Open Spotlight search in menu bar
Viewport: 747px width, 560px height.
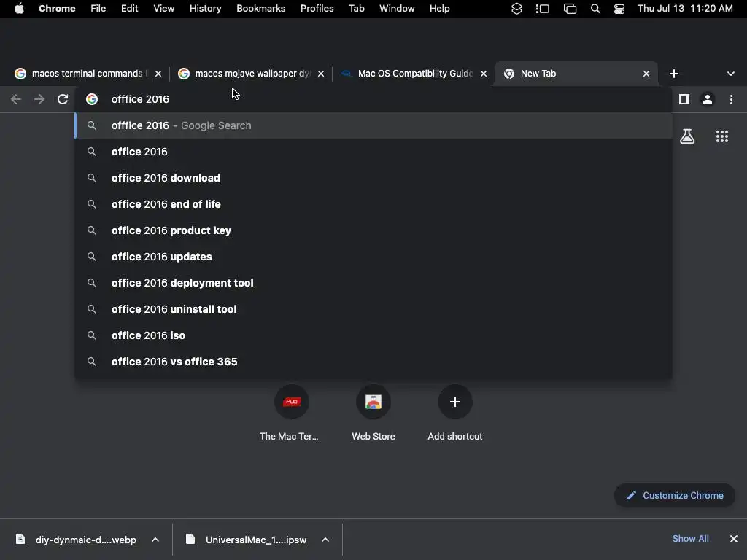(x=595, y=9)
